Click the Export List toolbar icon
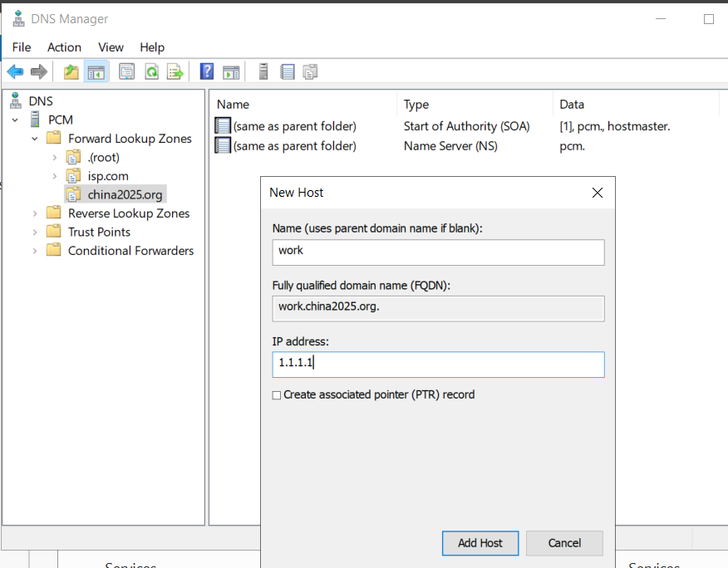Screen dimensions: 728x568 [175, 72]
